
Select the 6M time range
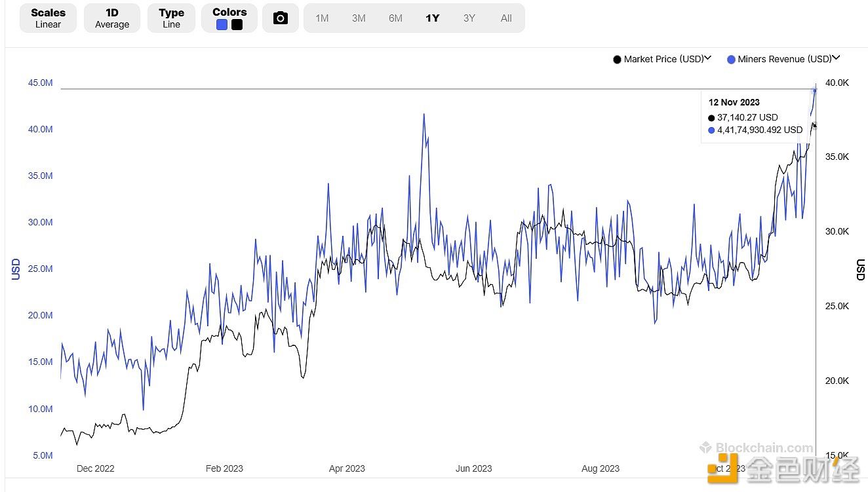coord(395,18)
